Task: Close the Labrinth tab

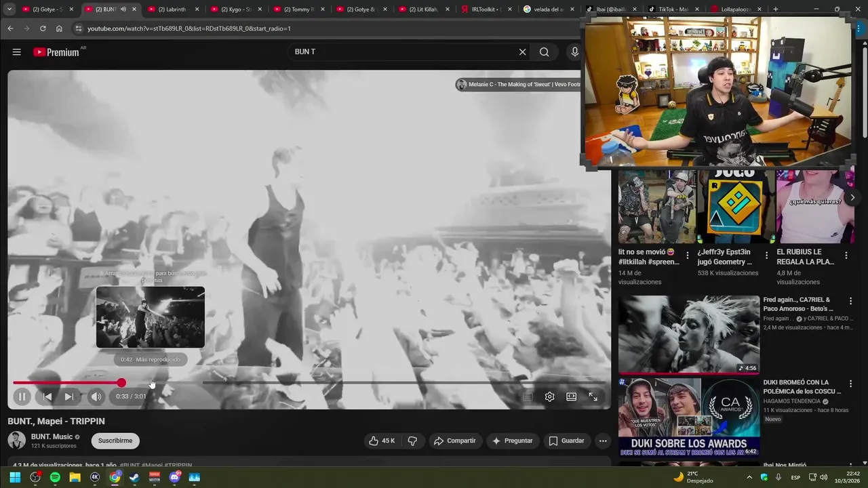Action: click(x=196, y=9)
